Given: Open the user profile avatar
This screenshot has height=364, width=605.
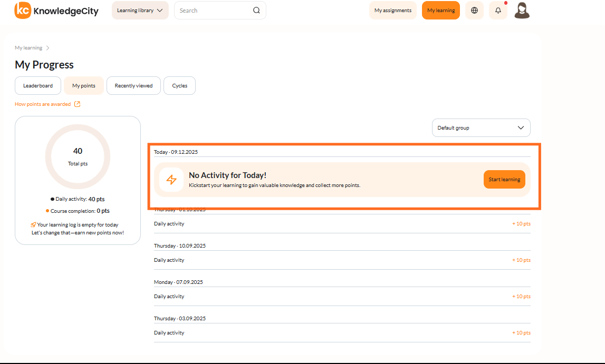Looking at the screenshot, I should point(522,11).
